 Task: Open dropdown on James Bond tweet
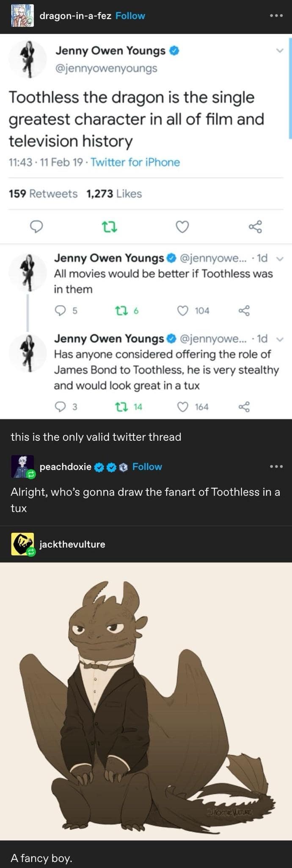pos(279,339)
